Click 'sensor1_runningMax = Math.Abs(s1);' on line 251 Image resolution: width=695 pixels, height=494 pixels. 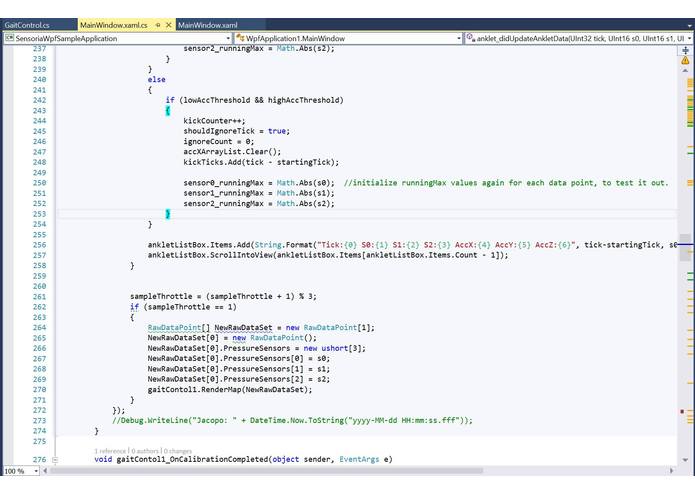tap(259, 193)
